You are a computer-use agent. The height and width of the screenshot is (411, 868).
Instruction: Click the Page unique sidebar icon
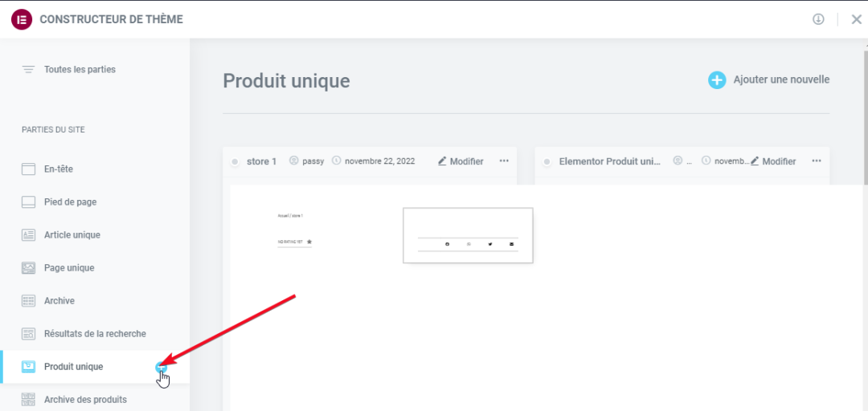[29, 268]
